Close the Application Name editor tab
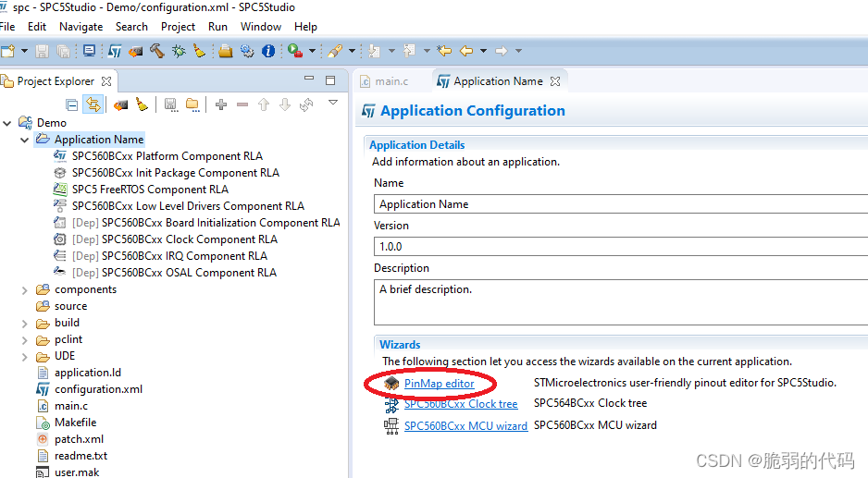Screen dimensions: 868x478 555,81
